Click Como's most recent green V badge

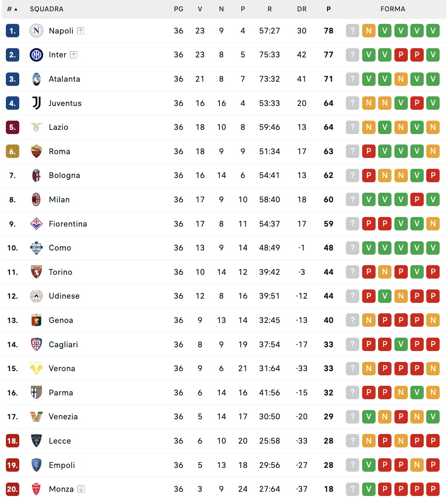(368, 248)
